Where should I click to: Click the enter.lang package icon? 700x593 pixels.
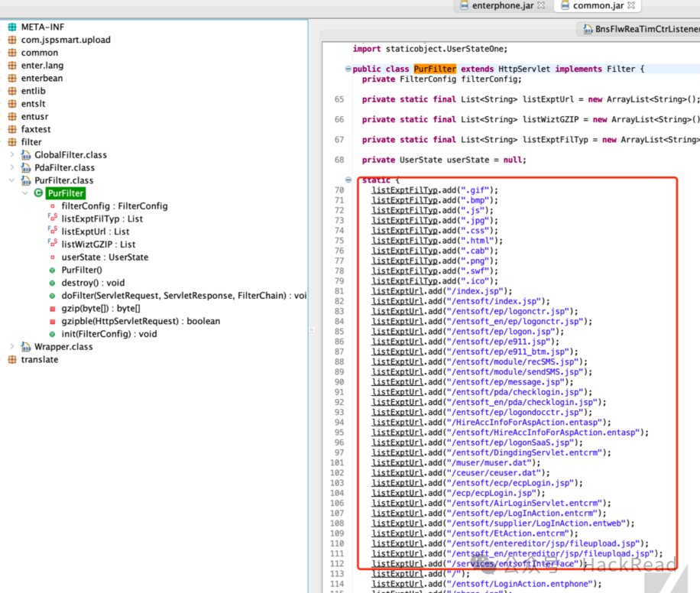point(12,65)
